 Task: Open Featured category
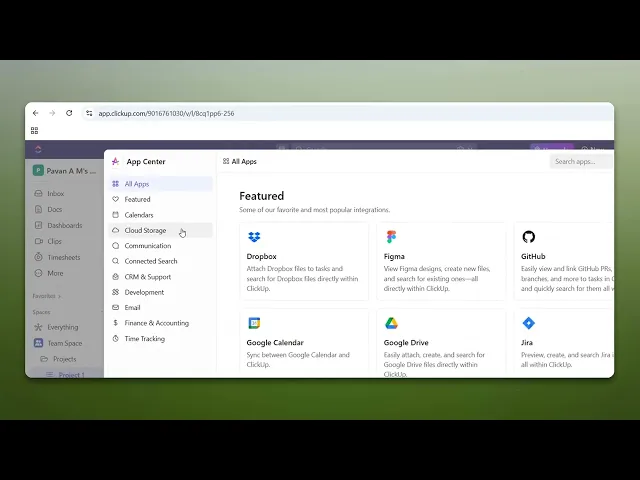[161, 199]
